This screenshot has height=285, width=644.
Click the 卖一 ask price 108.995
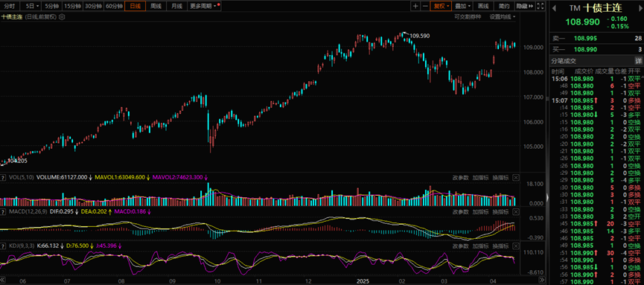pos(586,39)
